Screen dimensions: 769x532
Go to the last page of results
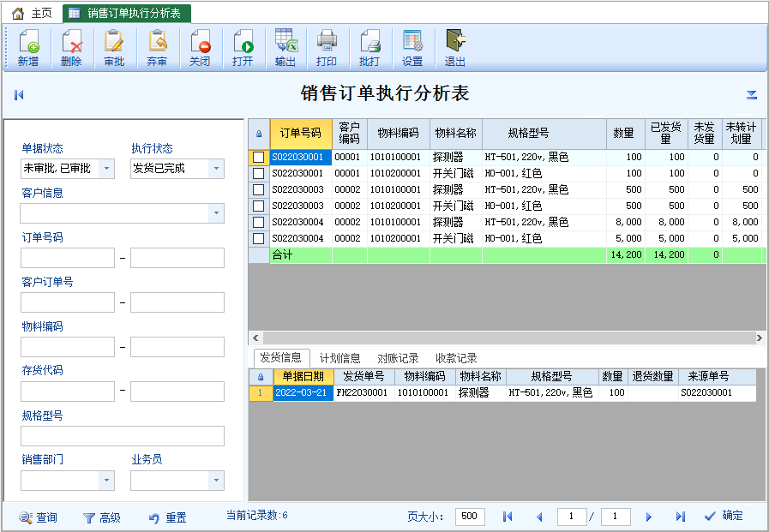coord(680,517)
